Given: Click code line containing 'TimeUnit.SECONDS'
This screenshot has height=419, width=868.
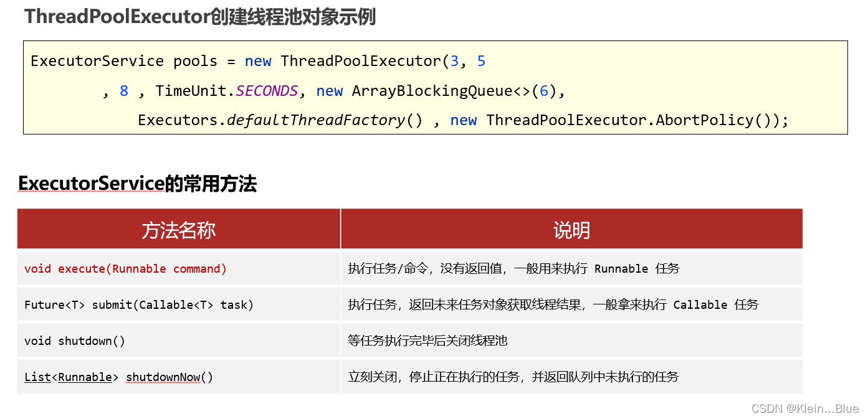Looking at the screenshot, I should pyautogui.click(x=333, y=91).
